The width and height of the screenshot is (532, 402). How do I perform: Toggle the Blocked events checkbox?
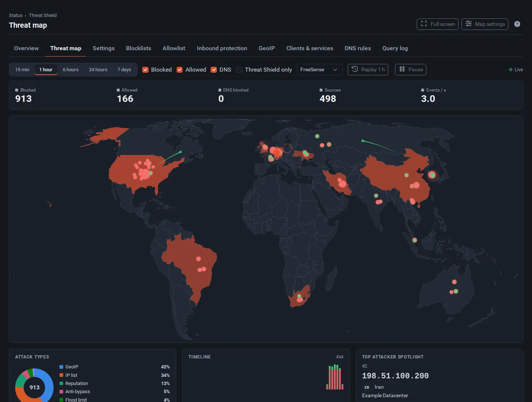tap(146, 70)
